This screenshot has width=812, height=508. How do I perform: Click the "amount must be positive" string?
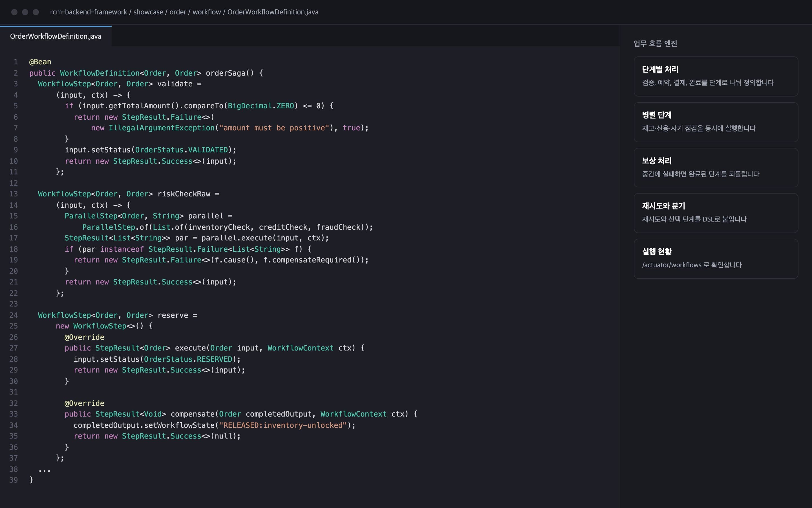(x=274, y=128)
